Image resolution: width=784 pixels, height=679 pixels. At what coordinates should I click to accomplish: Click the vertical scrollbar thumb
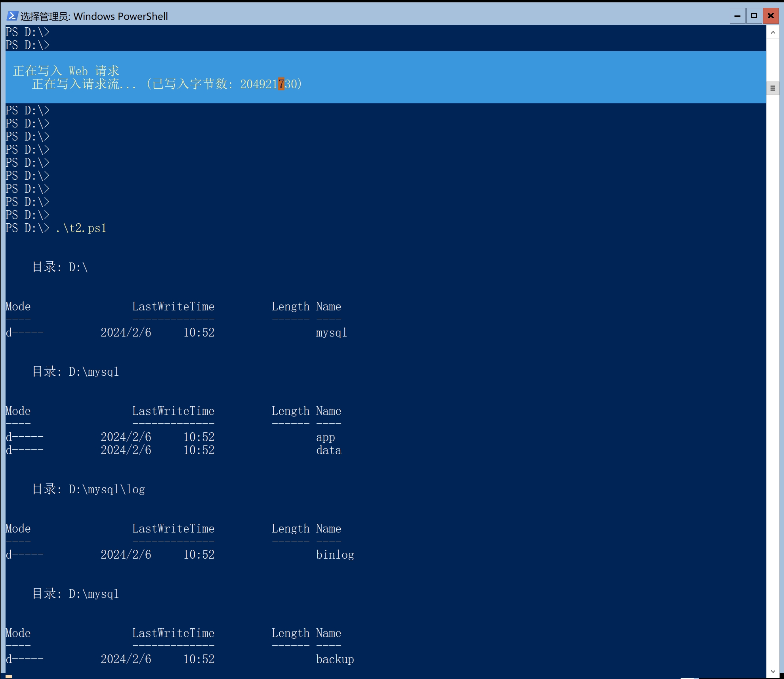773,88
